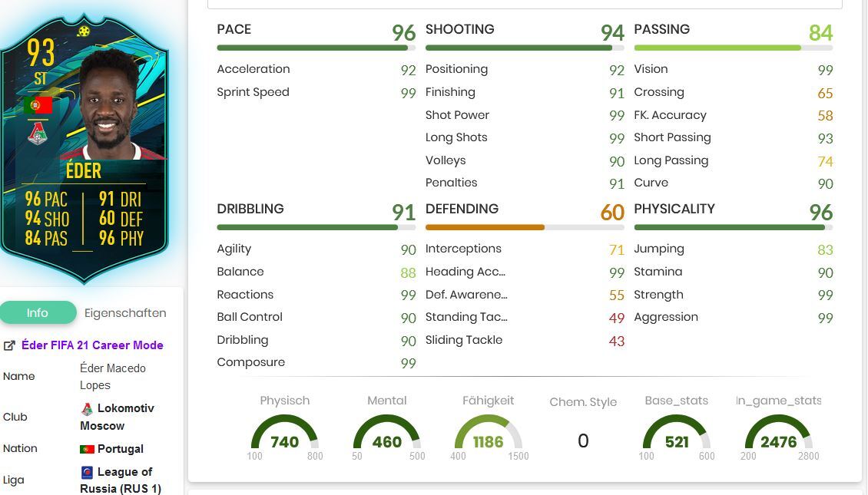Click the Portugal flag icon in the Nation row

87,449
